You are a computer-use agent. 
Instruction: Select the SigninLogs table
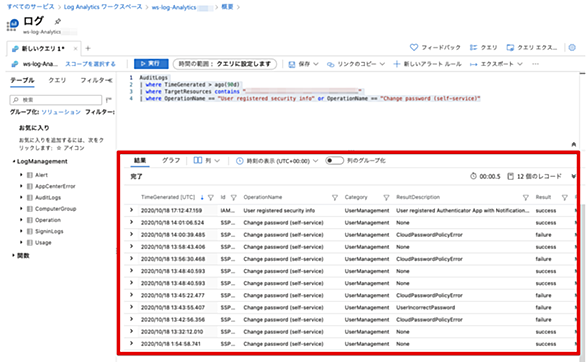[49, 231]
